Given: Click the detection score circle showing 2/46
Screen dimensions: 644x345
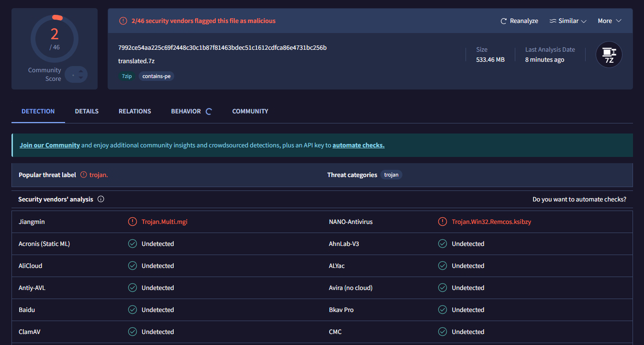Looking at the screenshot, I should click(55, 38).
